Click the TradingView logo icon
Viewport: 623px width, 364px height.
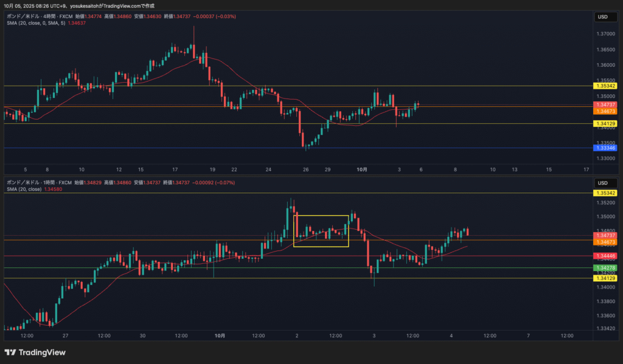(10, 352)
